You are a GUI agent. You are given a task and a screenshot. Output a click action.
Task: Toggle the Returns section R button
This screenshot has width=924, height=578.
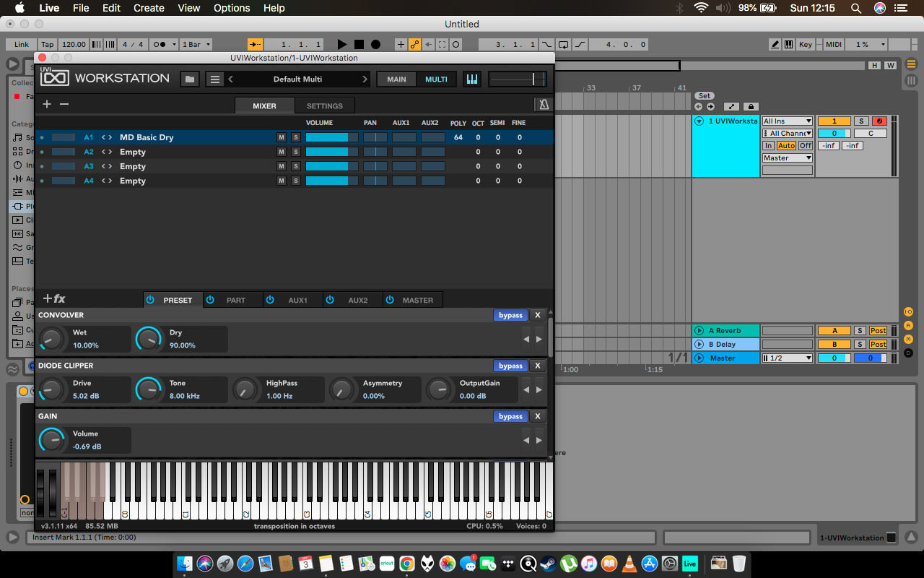coord(908,326)
